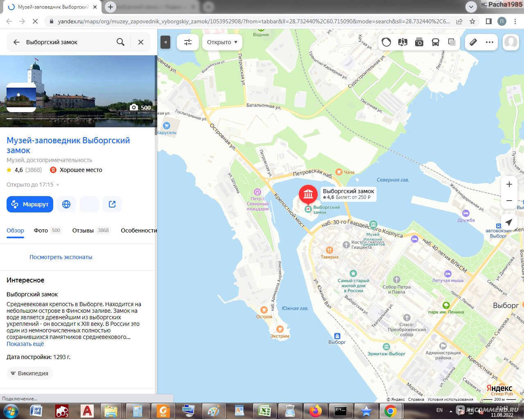Zoom out on the map
This screenshot has width=524, height=420.
click(x=509, y=201)
